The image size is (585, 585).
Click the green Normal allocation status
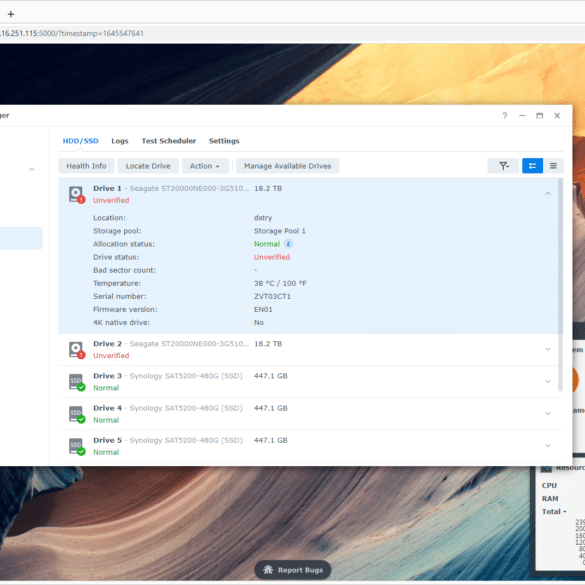pyautogui.click(x=267, y=244)
